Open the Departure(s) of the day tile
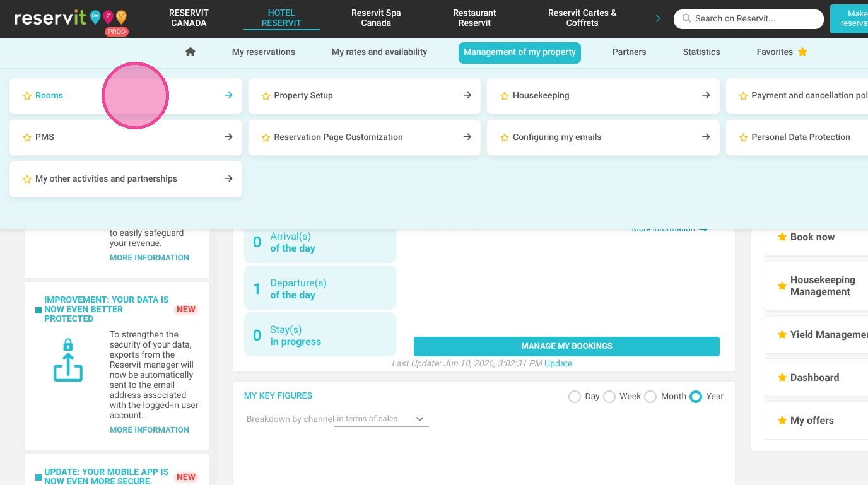The height and width of the screenshot is (485, 868). point(320,289)
